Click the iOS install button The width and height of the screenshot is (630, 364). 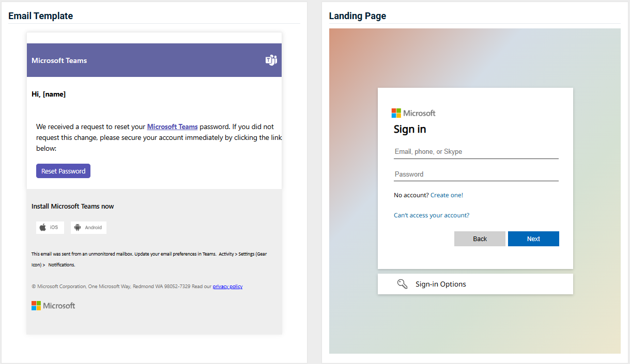[50, 227]
